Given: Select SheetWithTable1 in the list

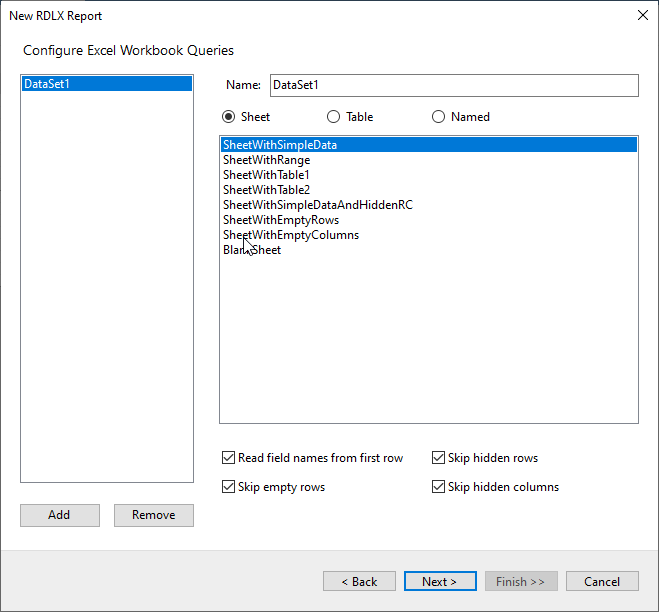Looking at the screenshot, I should coord(429,175).
